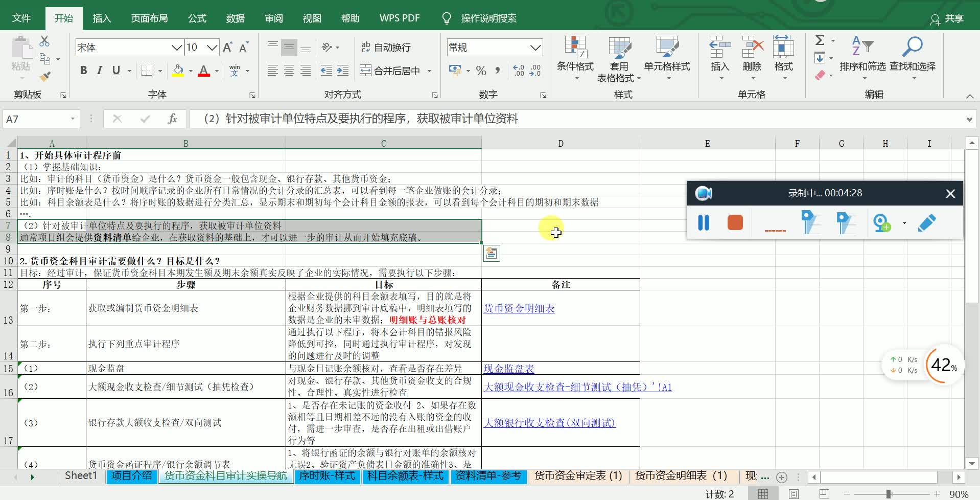The image size is (980, 500).
Task: Open the 现金监盘表 hyperlink
Action: pos(509,369)
